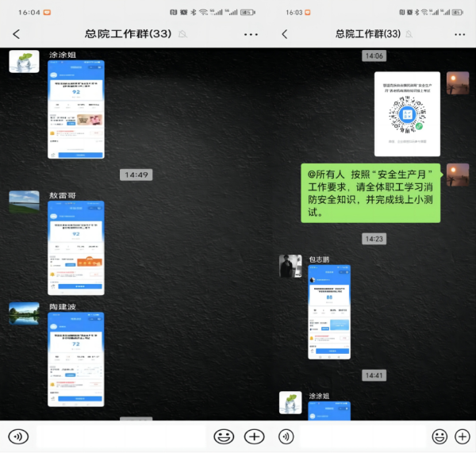Open 包志鹏's profile avatar
Viewport: 476px width, 453px height.
point(290,266)
